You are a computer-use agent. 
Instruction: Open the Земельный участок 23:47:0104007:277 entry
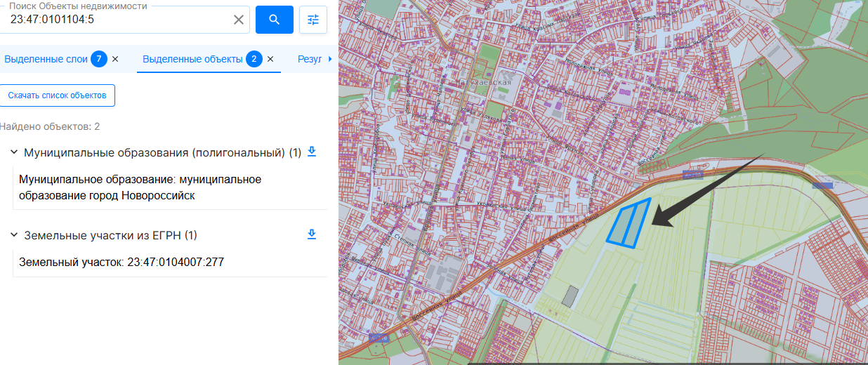(121, 263)
